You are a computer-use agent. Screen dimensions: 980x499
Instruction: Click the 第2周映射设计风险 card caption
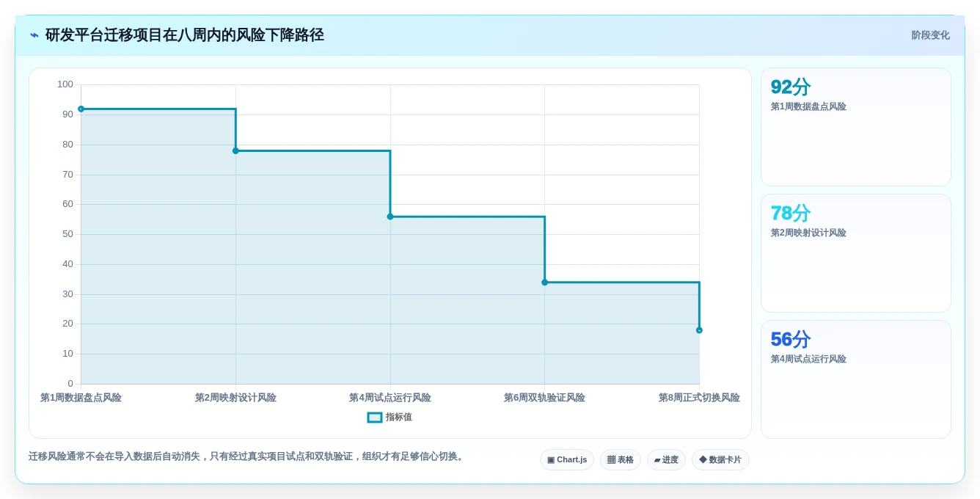click(x=808, y=233)
